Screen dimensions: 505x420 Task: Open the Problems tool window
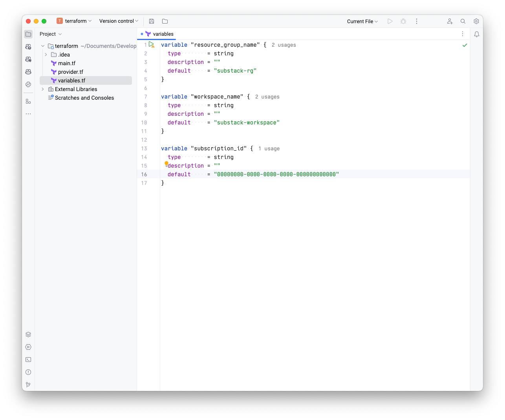coord(28,372)
